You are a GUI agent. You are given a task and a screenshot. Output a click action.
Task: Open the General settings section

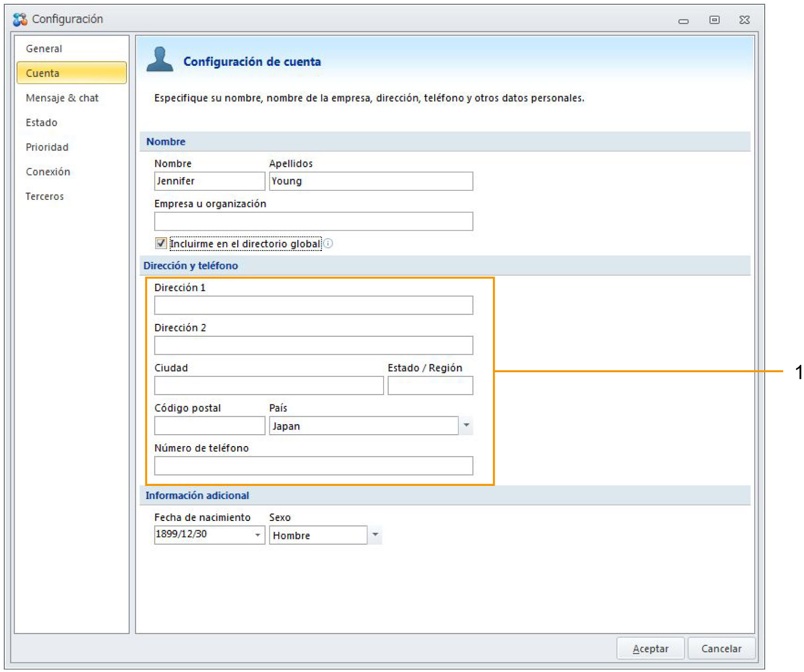click(71, 49)
